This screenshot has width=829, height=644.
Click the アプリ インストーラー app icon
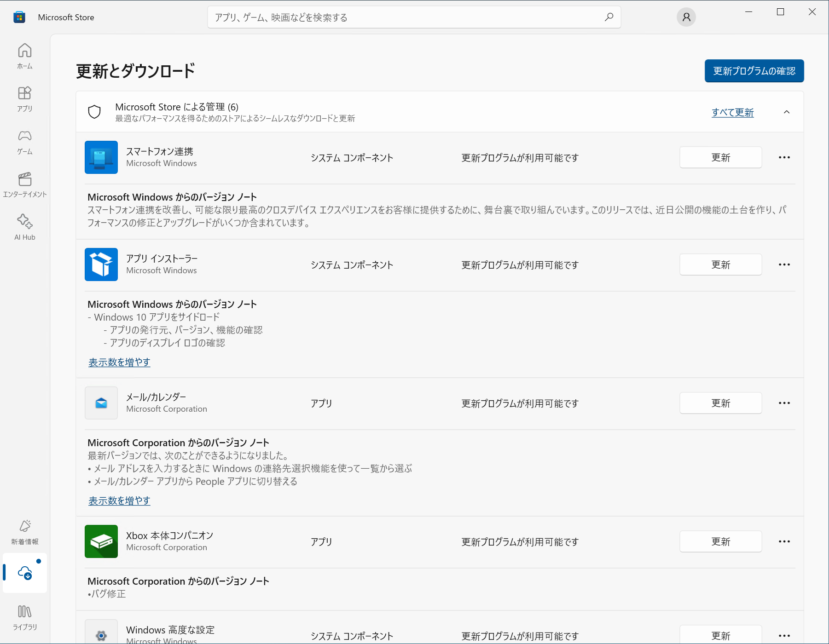(101, 264)
